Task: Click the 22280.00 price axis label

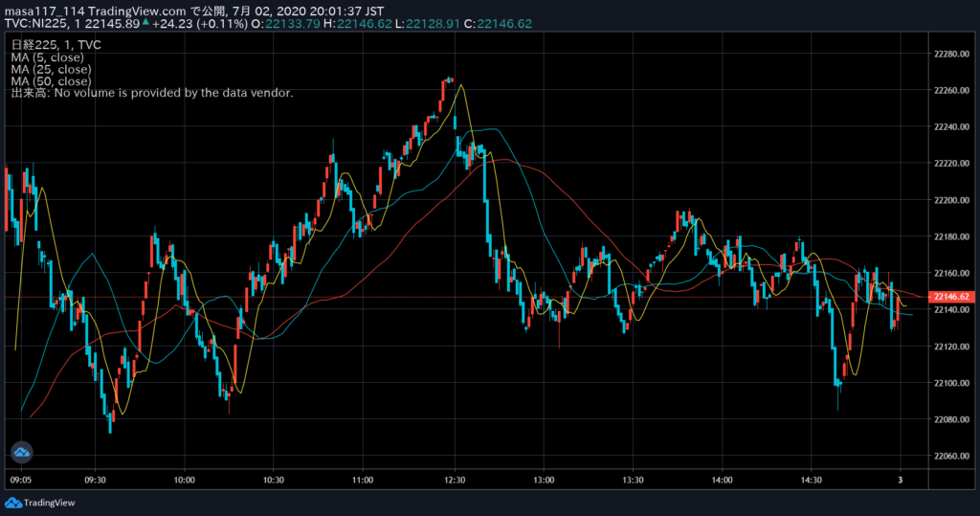Action: tap(952, 54)
